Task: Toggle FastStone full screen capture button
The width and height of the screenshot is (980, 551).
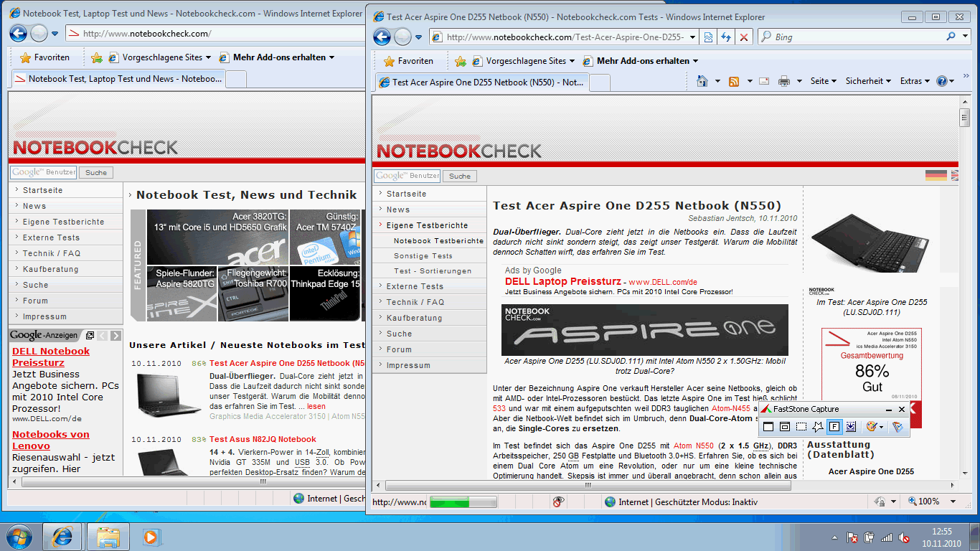Action: tap(834, 427)
